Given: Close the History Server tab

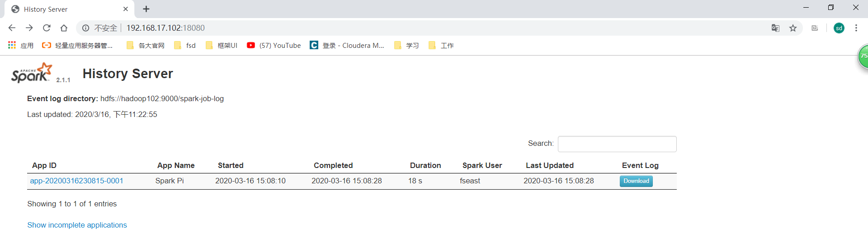Looking at the screenshot, I should (126, 9).
